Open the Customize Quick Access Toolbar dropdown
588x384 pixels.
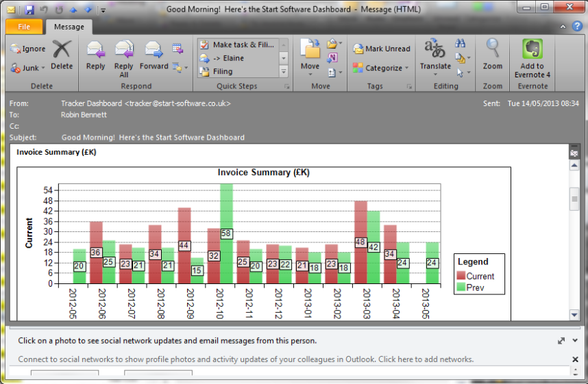click(103, 10)
